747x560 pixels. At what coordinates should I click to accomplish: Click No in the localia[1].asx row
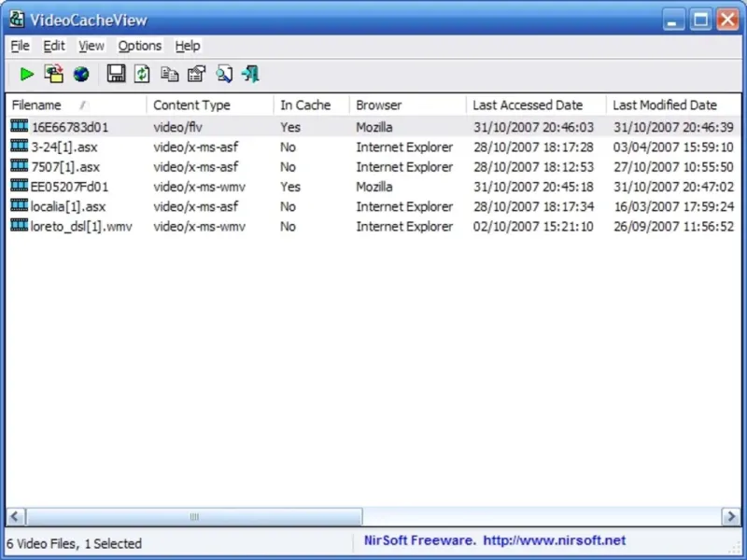tap(288, 206)
